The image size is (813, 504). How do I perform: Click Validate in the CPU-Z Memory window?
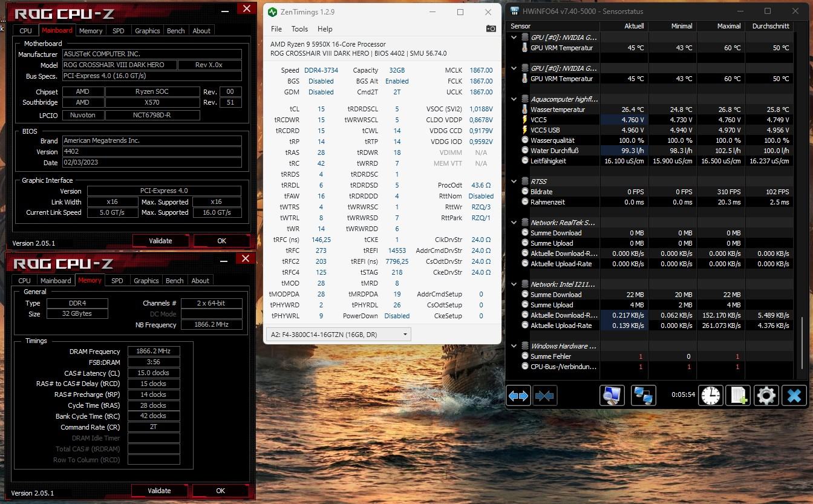click(x=159, y=491)
